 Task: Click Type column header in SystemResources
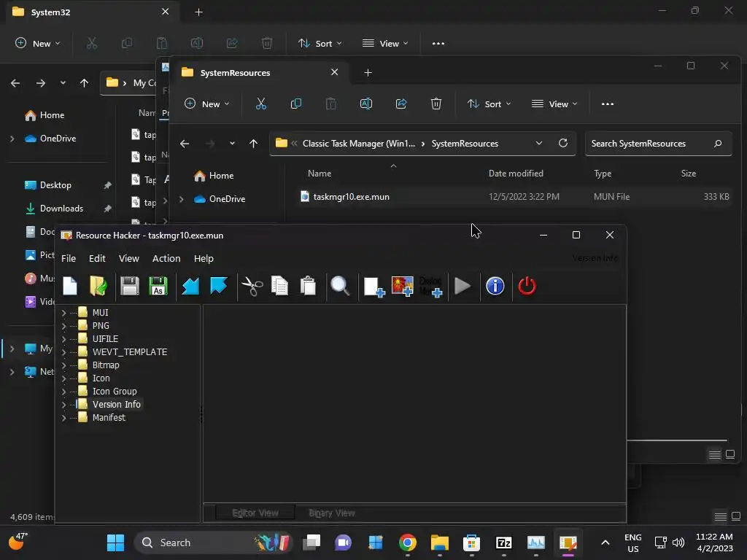click(602, 174)
